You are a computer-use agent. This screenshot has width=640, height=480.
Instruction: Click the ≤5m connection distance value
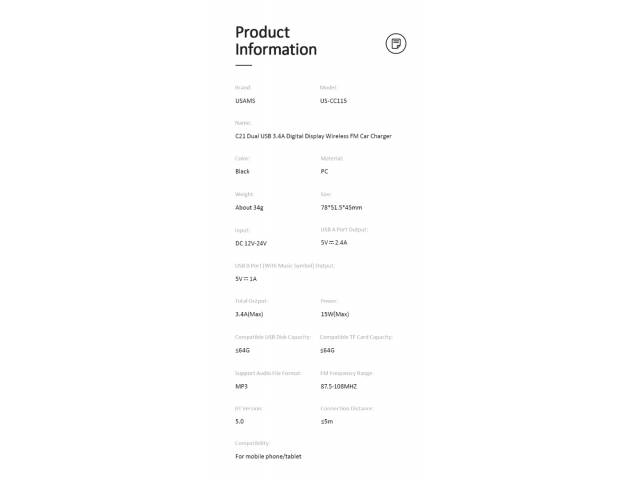[326, 421]
